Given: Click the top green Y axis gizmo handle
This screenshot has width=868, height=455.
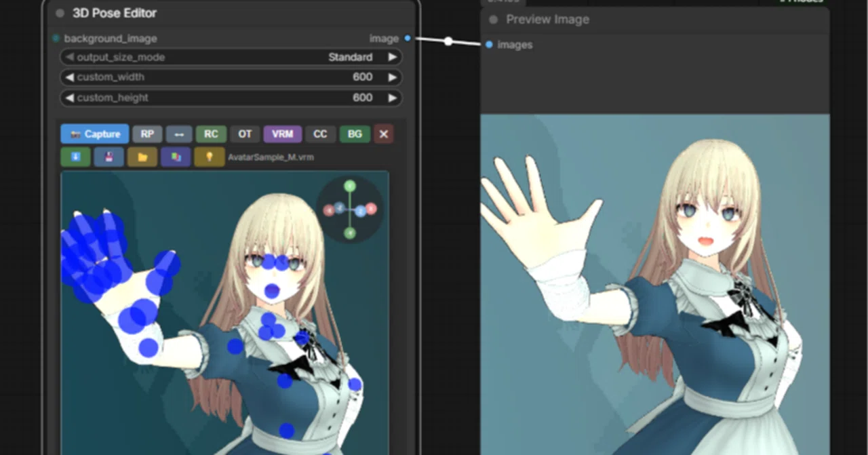Looking at the screenshot, I should point(349,186).
